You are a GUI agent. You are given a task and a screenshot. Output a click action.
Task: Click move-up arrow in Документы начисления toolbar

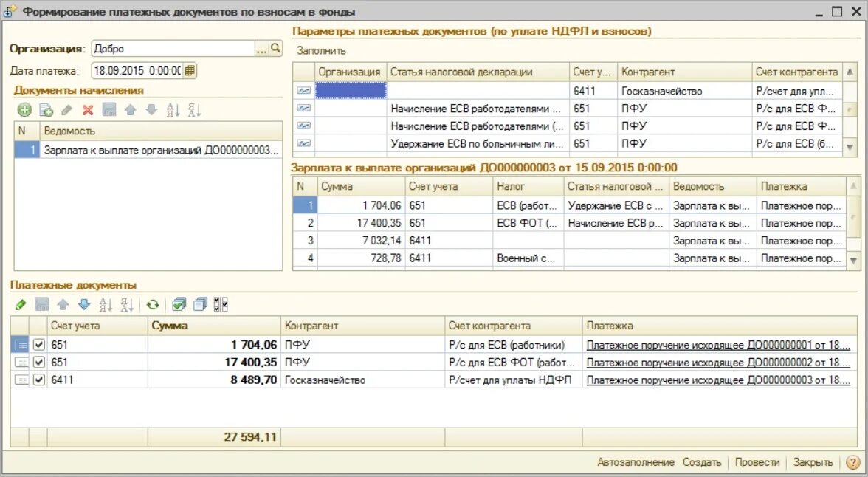[130, 110]
